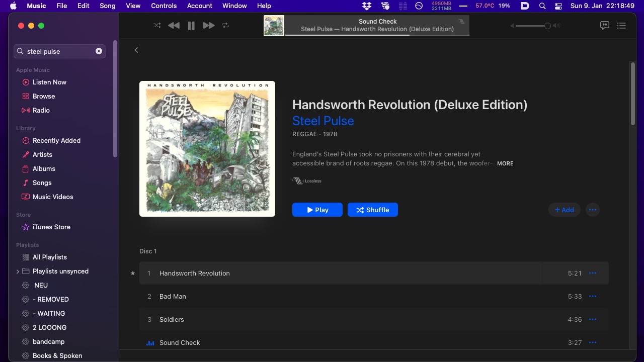Click the playback progress bar
This screenshot has height=362, width=644.
coord(377,35)
